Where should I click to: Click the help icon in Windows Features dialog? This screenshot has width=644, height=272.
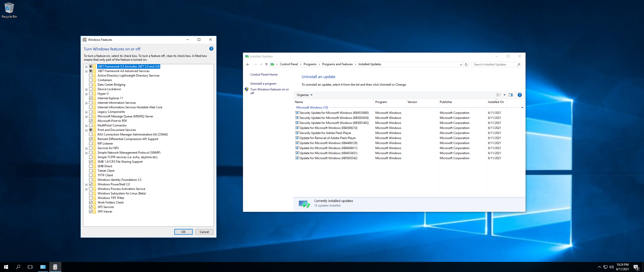[211, 49]
